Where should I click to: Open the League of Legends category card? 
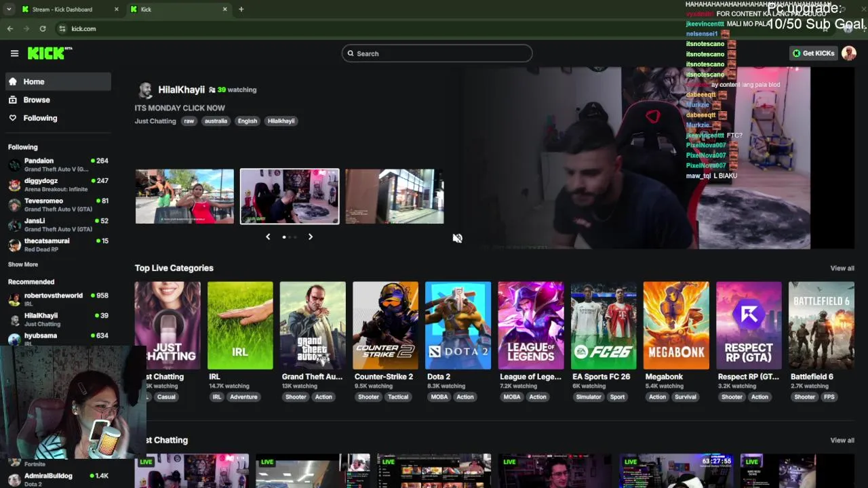(530, 325)
